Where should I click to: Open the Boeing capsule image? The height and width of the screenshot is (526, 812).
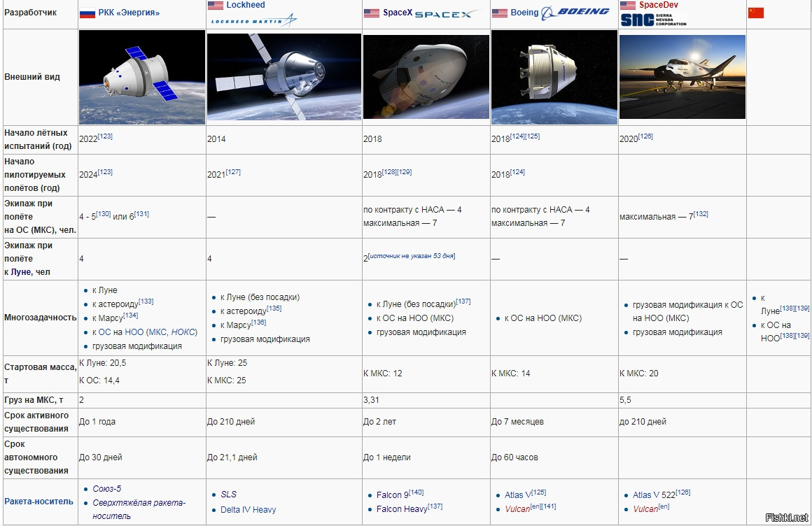click(x=554, y=77)
